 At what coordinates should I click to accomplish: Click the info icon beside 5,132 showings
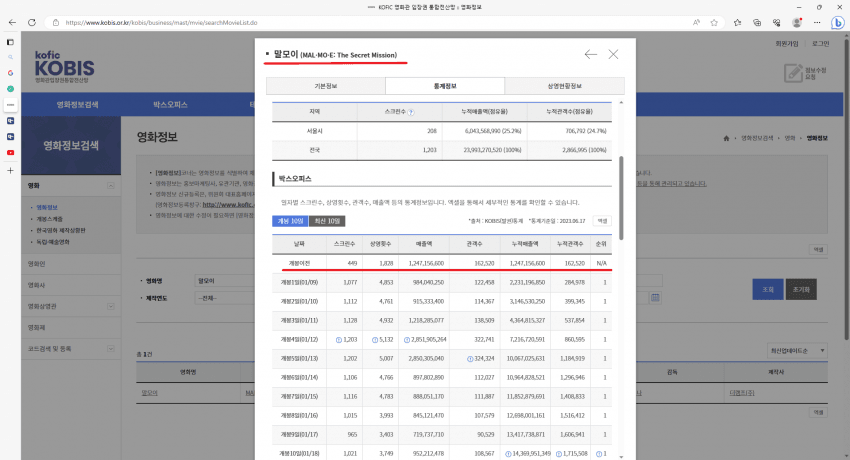click(375, 340)
